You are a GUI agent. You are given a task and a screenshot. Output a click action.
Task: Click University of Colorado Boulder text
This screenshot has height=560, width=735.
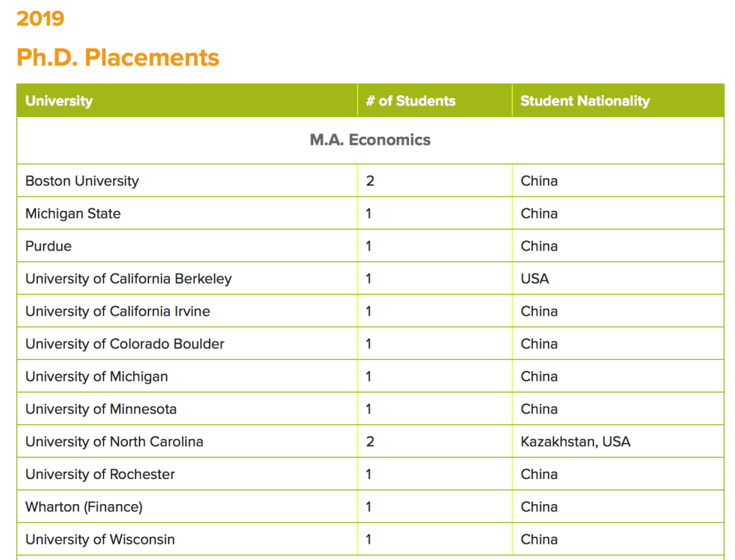coord(125,344)
